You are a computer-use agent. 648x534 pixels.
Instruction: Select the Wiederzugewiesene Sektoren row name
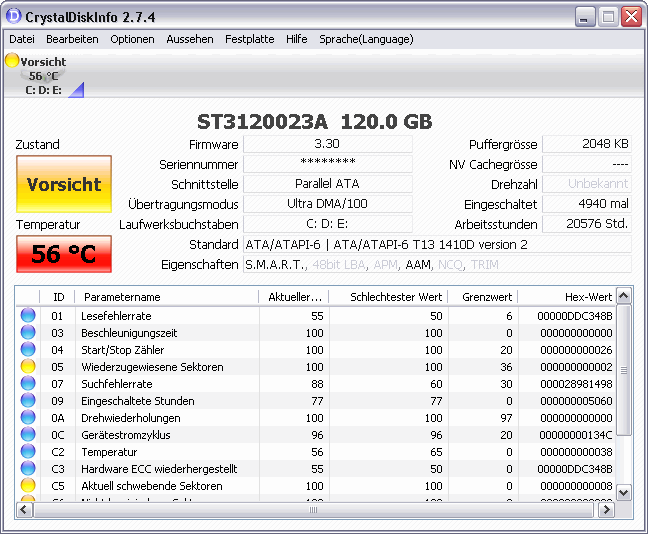click(152, 367)
